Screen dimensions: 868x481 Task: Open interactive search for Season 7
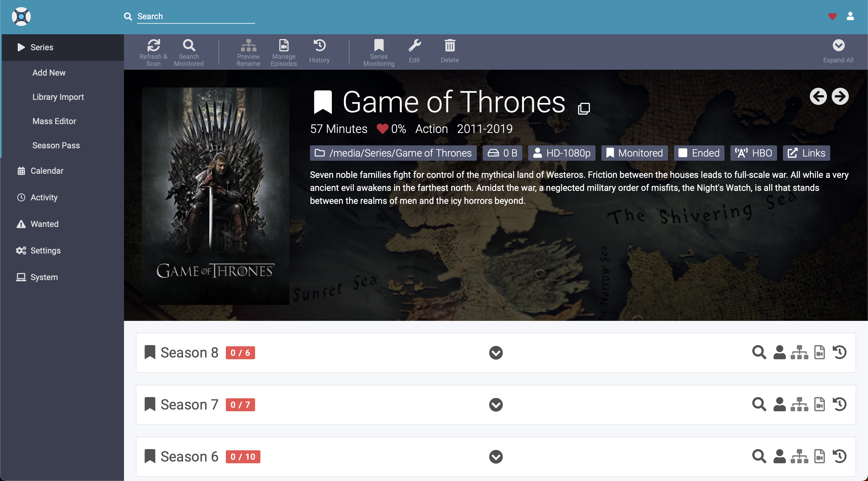pos(779,404)
